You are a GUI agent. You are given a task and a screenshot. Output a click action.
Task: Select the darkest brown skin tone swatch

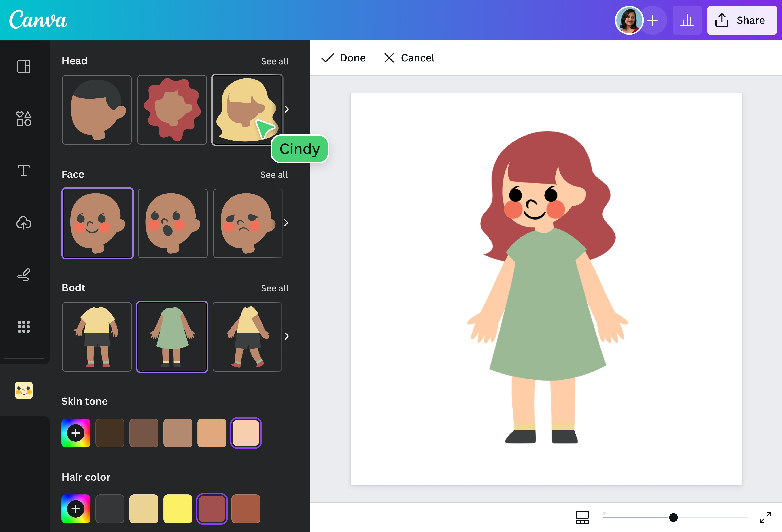[110, 433]
